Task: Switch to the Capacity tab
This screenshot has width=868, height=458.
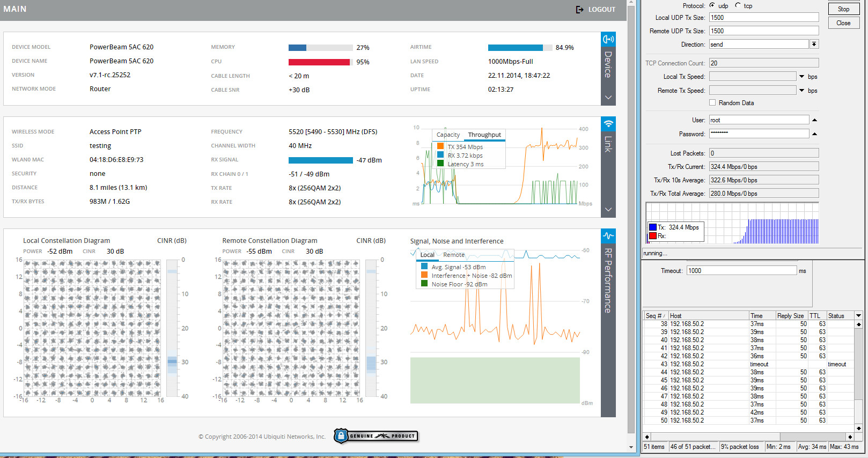Action: pyautogui.click(x=448, y=135)
